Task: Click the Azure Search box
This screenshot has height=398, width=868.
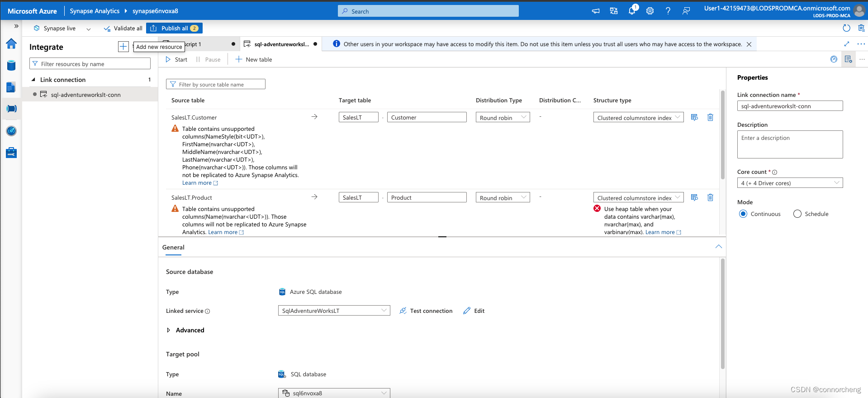Action: click(428, 11)
